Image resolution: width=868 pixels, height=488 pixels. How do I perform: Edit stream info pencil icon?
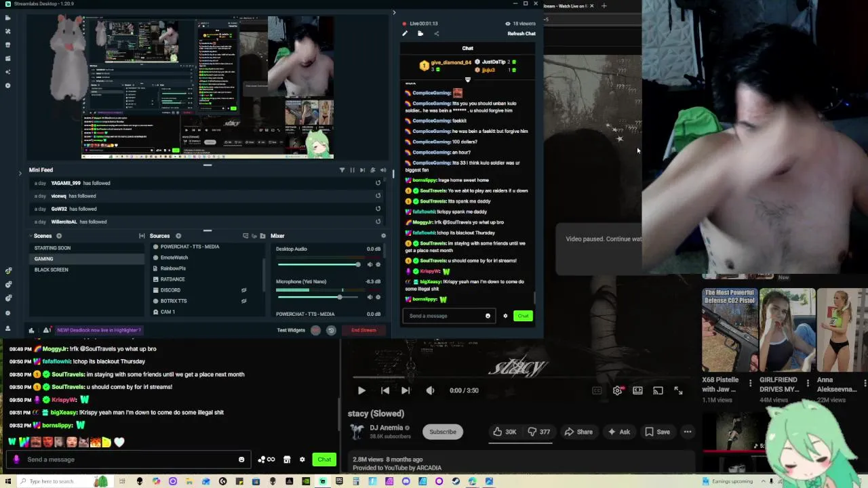(x=405, y=33)
